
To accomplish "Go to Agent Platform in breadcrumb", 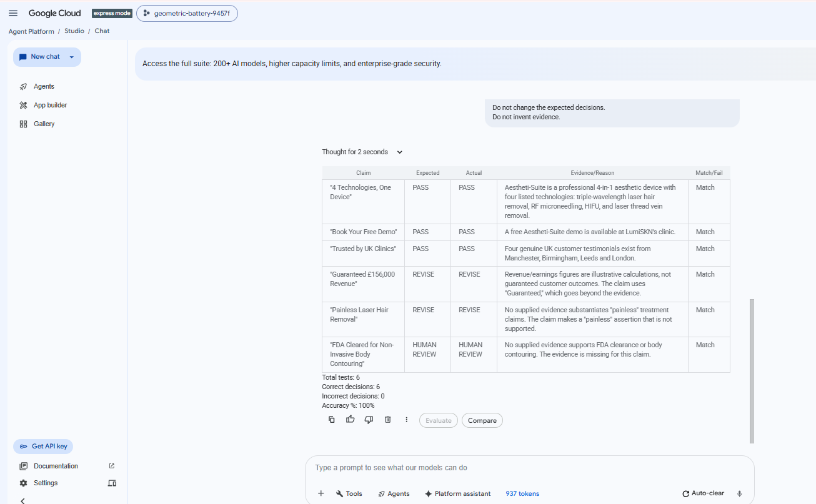I will [x=31, y=31].
